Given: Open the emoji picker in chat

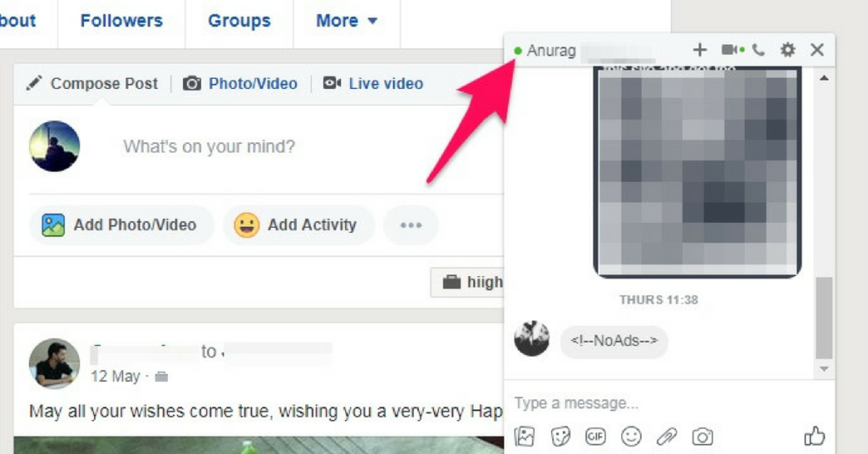Looking at the screenshot, I should pyautogui.click(x=631, y=437).
